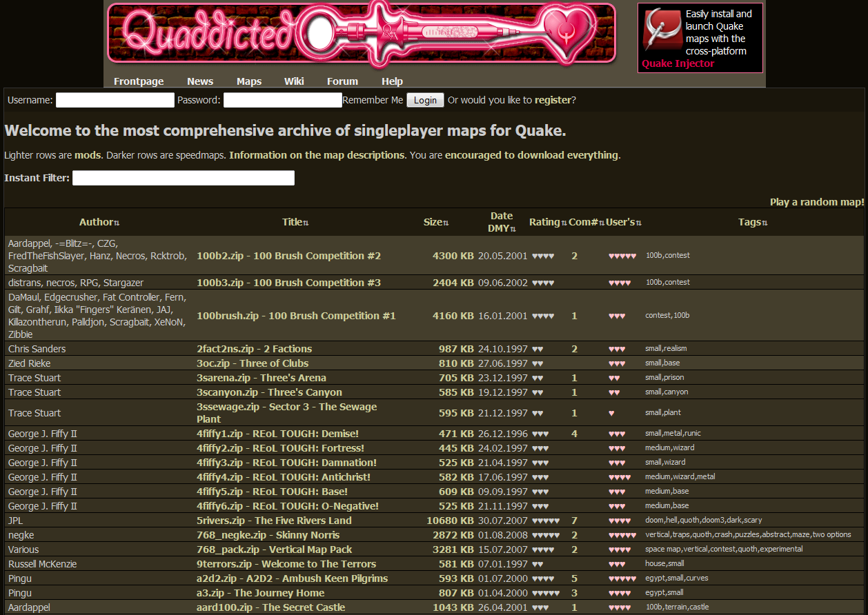The height and width of the screenshot is (615, 868).
Task: Click Play a random map link
Action: 817,202
